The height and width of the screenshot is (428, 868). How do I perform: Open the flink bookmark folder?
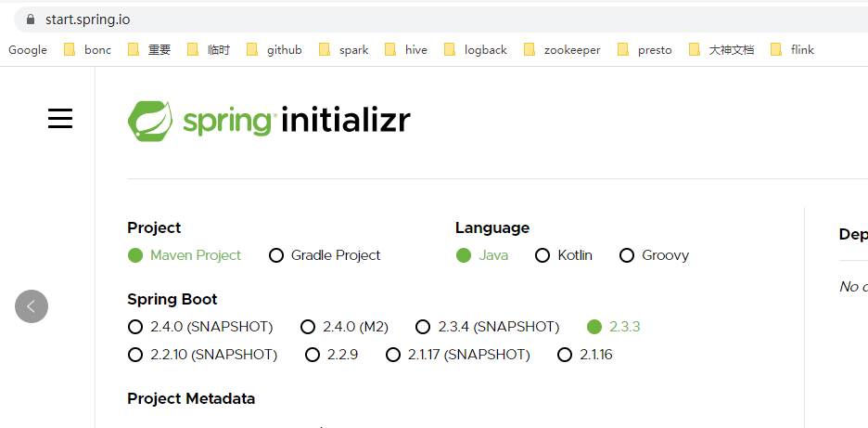pos(792,50)
